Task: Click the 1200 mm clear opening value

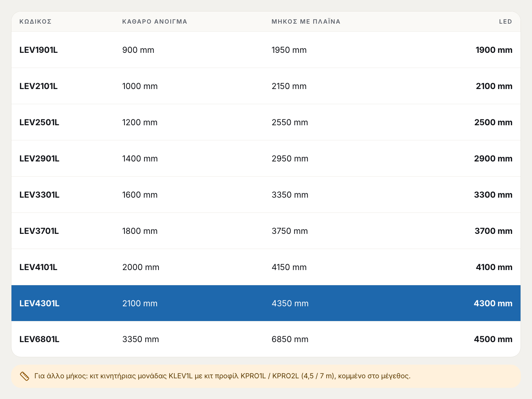Action: (x=140, y=122)
